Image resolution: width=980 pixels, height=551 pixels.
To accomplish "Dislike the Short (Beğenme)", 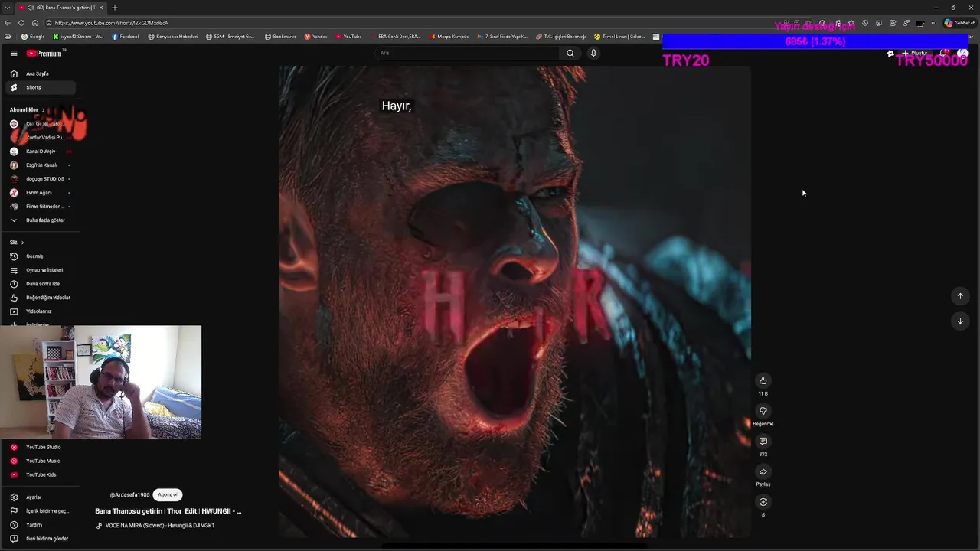I will point(763,411).
